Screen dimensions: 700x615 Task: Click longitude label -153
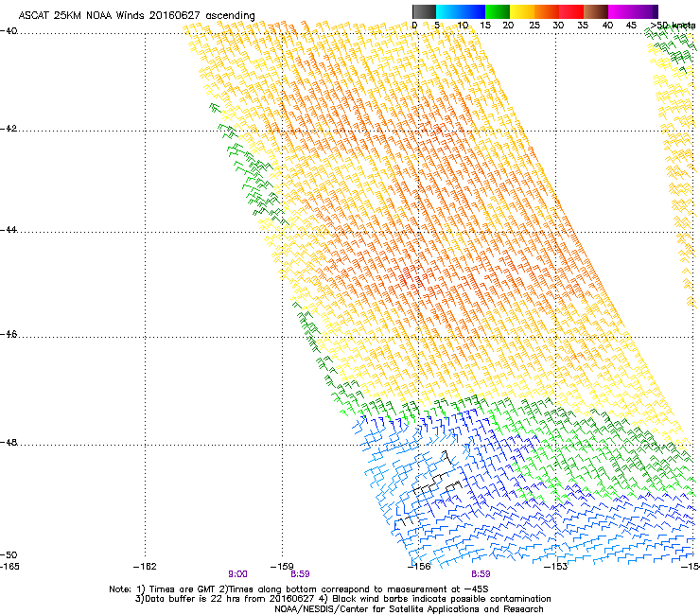coord(556,567)
